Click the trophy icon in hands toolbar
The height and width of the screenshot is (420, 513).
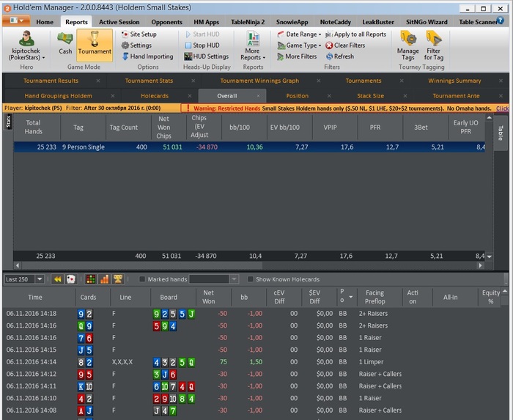pyautogui.click(x=118, y=279)
